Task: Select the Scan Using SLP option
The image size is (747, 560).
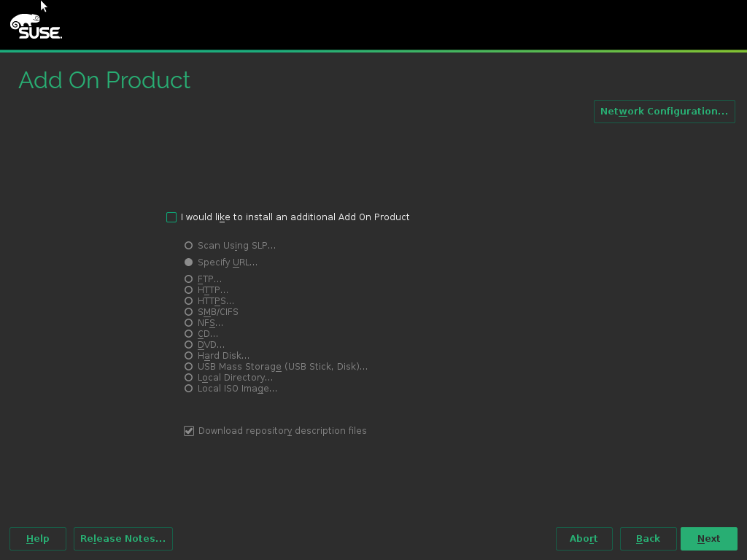Action: pyautogui.click(x=189, y=246)
